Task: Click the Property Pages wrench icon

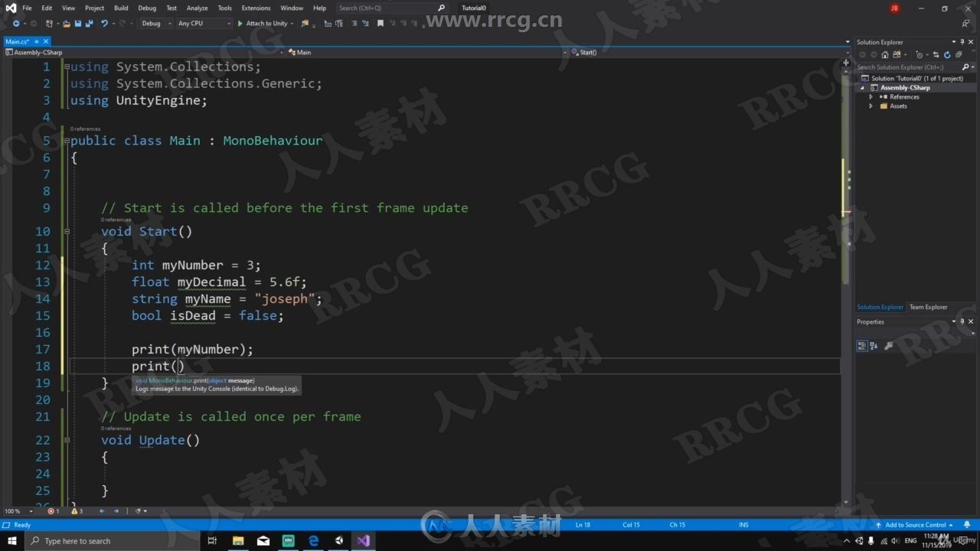Action: click(888, 346)
